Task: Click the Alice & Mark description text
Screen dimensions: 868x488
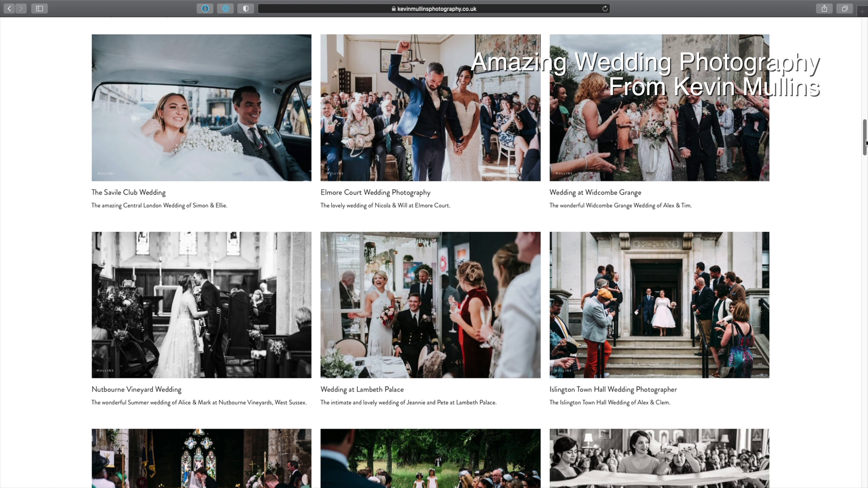Action: coord(199,402)
